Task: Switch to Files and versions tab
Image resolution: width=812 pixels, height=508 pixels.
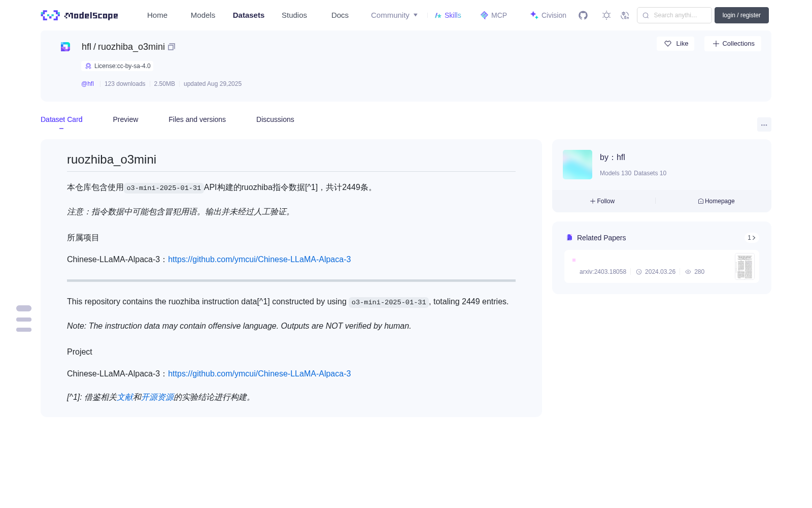Action: [x=197, y=119]
